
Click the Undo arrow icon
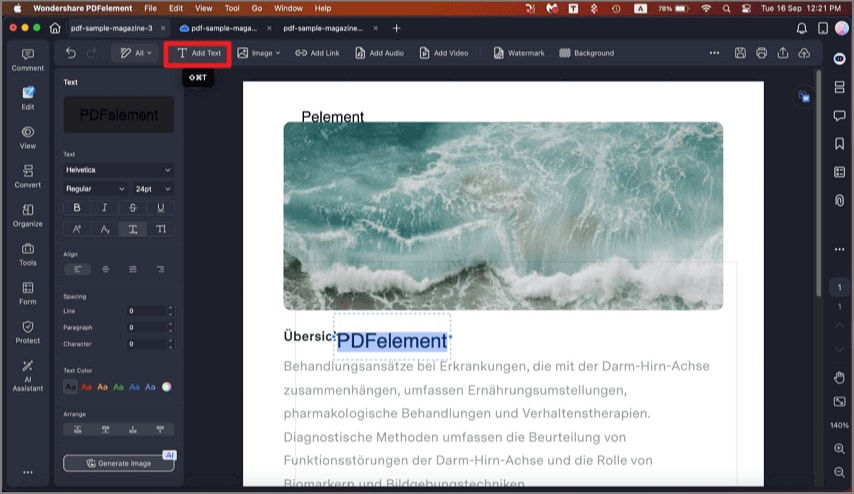(x=71, y=53)
